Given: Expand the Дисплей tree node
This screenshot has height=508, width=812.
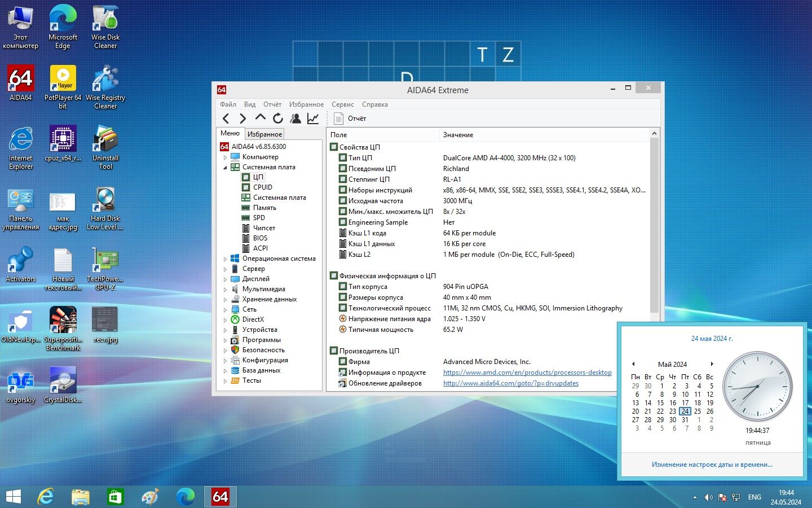Looking at the screenshot, I should (225, 279).
